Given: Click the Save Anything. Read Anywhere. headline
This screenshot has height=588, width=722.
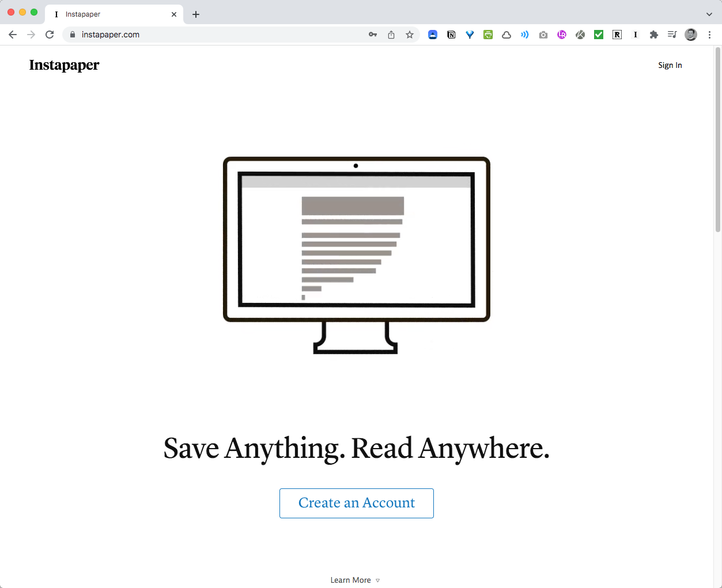Looking at the screenshot, I should [x=357, y=449].
